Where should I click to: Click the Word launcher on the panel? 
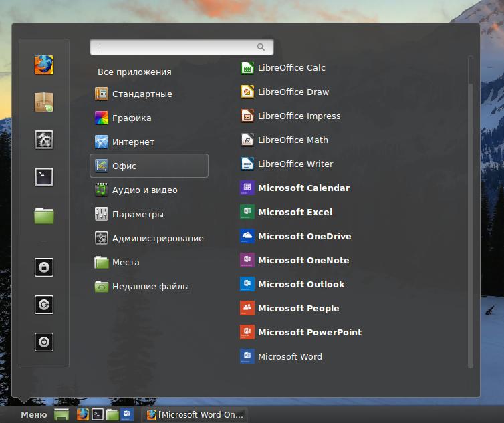[x=126, y=414]
